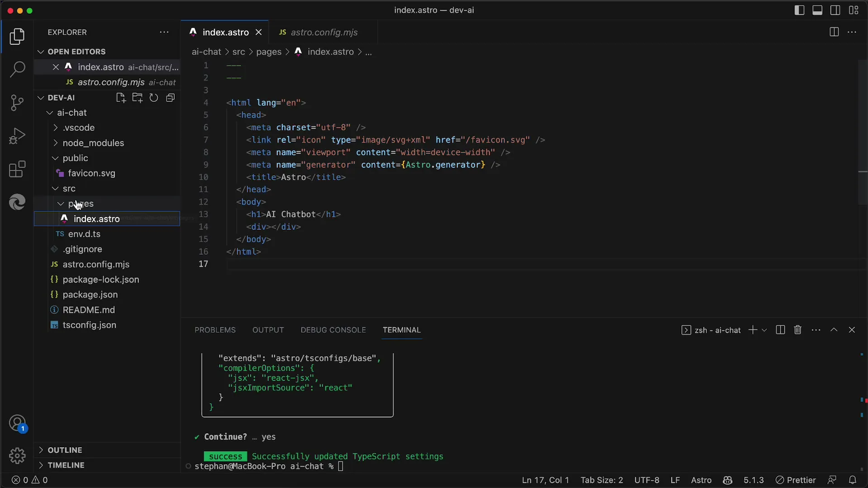Toggle the secondary side bar layout icon
This screenshot has width=868, height=488.
point(835,10)
